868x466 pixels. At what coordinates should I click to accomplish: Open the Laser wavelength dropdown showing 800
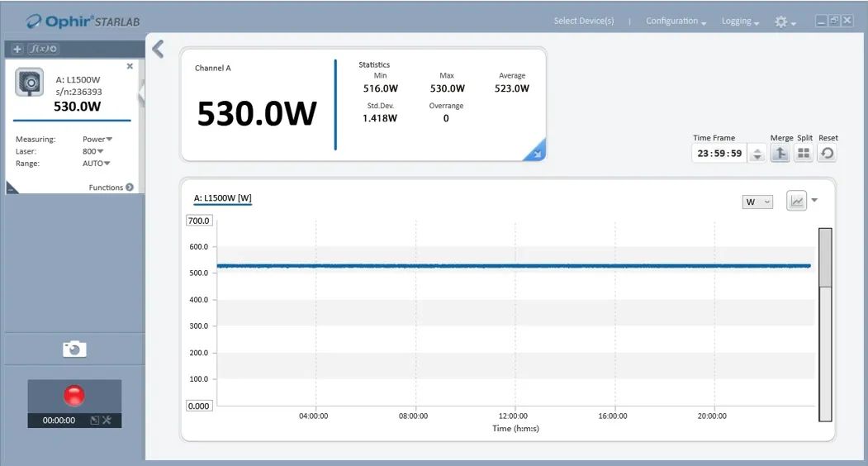coord(93,151)
